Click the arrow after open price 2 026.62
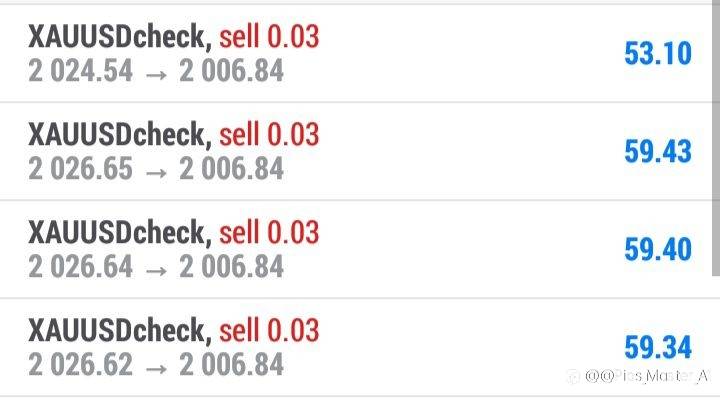The width and height of the screenshot is (720, 406). pyautogui.click(x=156, y=368)
